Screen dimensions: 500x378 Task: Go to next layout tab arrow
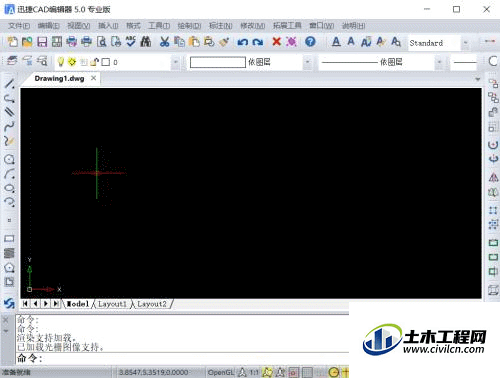coord(46,304)
